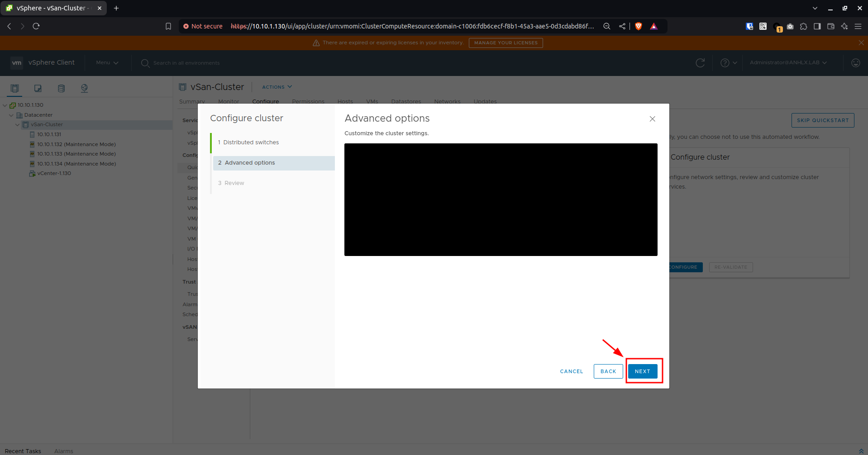Open the ACTIONS dropdown for vSan-Cluster

point(277,87)
